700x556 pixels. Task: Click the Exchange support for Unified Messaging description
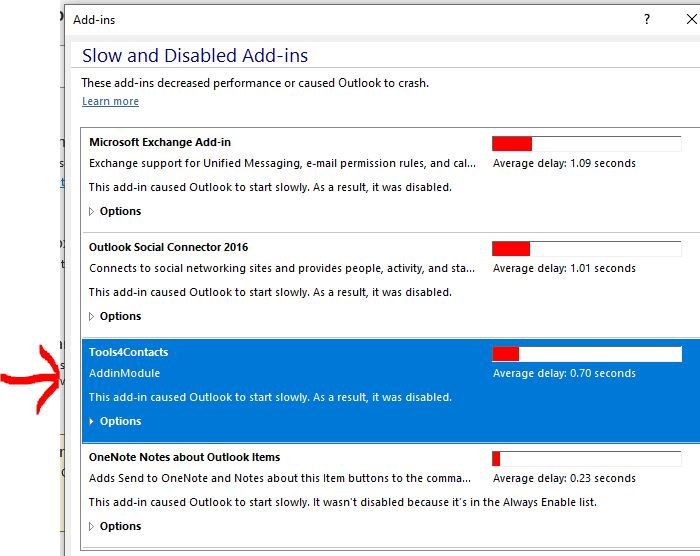(282, 163)
